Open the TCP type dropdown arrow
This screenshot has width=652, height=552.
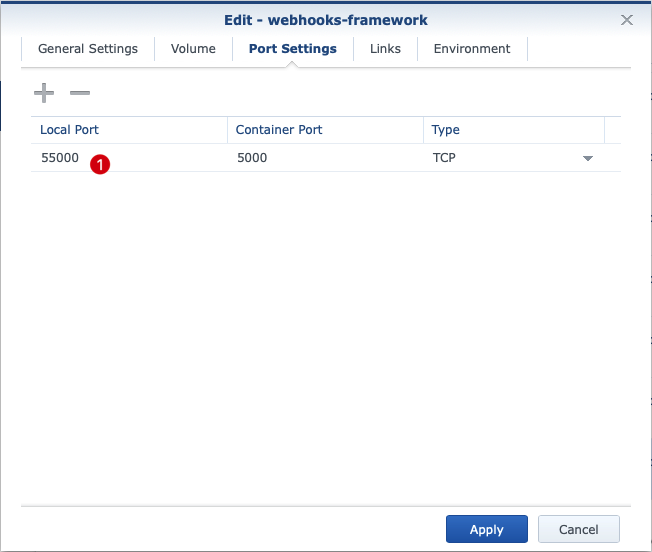click(588, 158)
